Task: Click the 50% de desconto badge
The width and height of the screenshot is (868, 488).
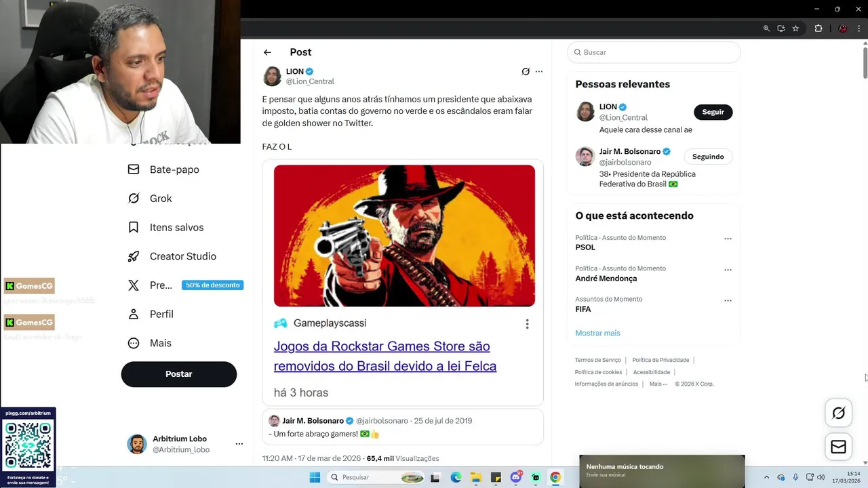Action: click(212, 285)
